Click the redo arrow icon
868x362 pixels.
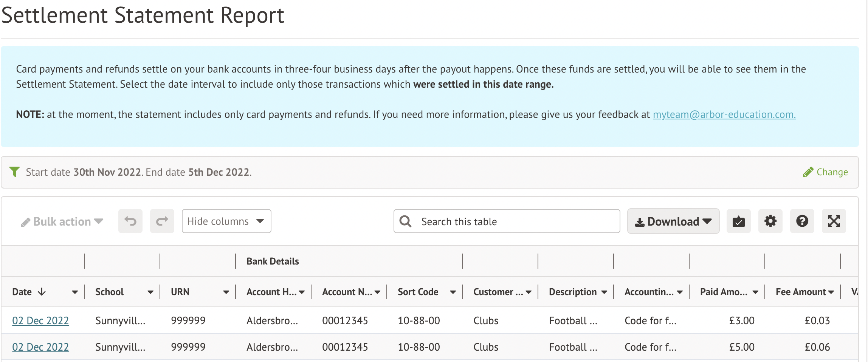(x=162, y=221)
